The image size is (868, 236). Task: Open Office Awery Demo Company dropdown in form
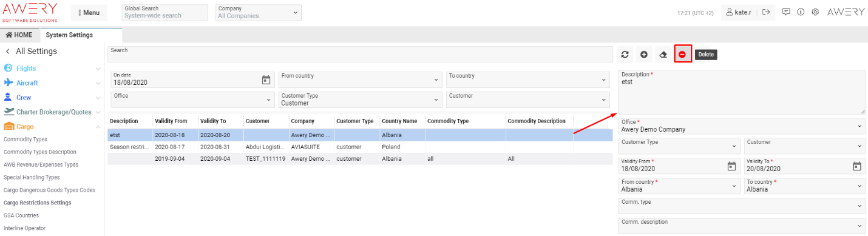pyautogui.click(x=742, y=126)
